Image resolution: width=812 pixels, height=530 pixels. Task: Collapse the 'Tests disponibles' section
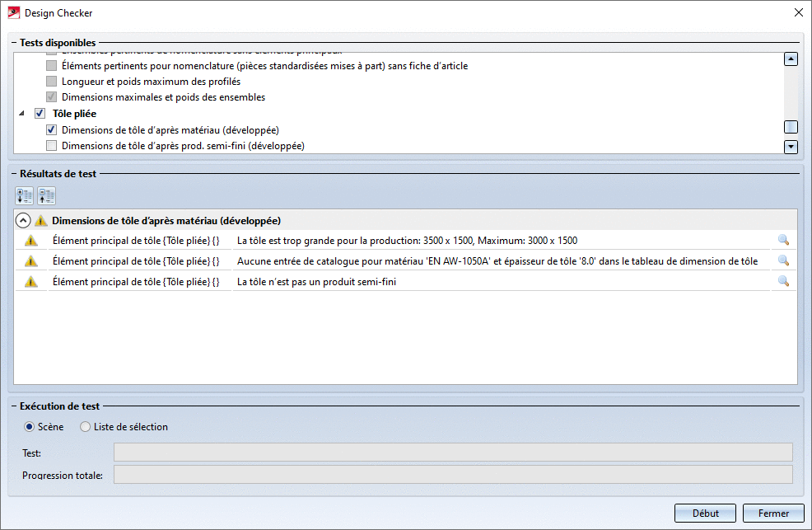click(15, 43)
